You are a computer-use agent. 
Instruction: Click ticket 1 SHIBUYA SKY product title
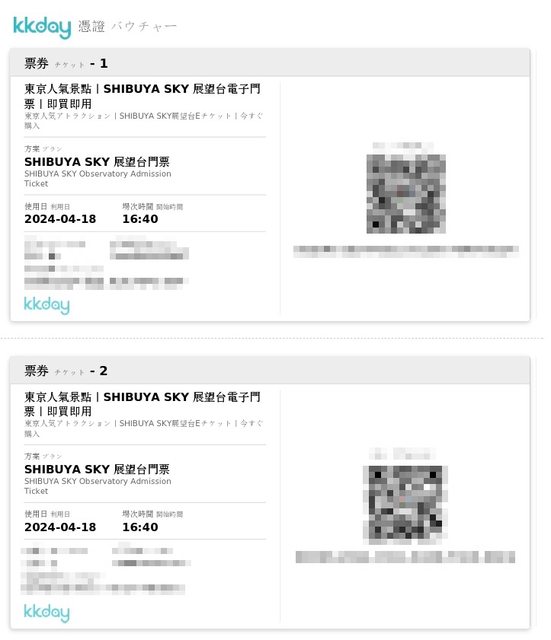click(x=142, y=96)
